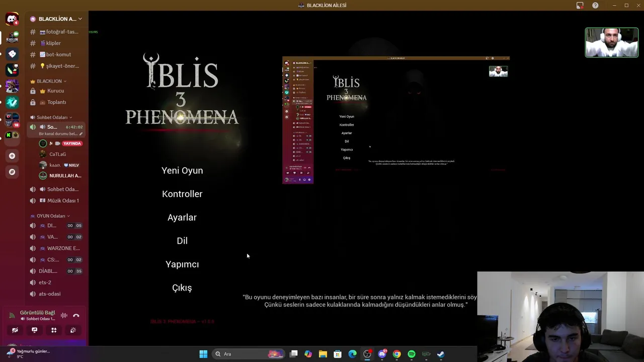The height and width of the screenshot is (362, 644).
Task: Open the green V server icon
Action: [x=12, y=102]
